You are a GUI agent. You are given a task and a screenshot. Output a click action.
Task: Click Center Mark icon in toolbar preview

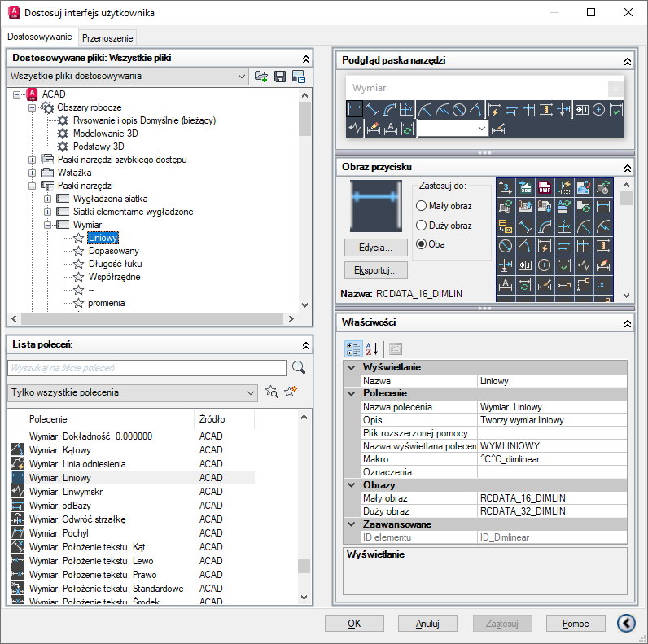point(599,110)
